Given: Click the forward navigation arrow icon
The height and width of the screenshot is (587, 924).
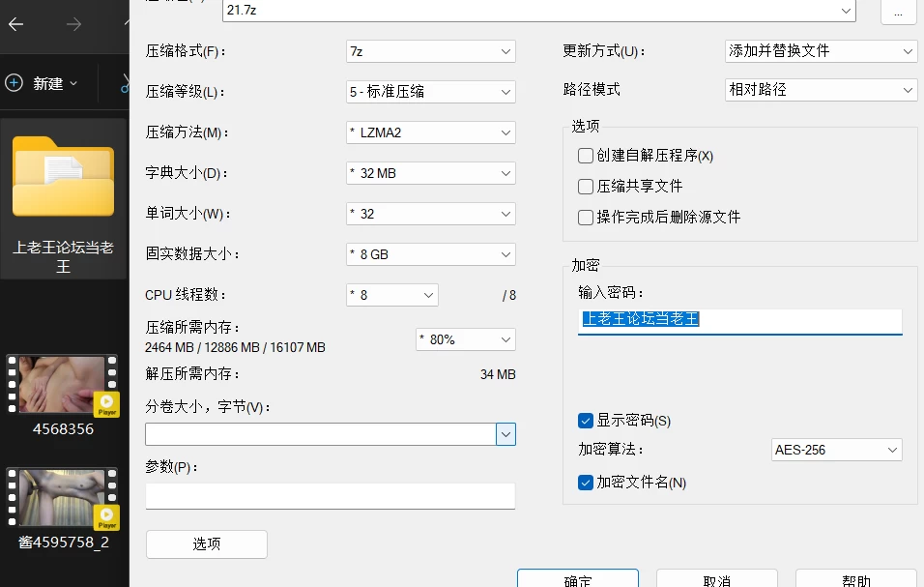Looking at the screenshot, I should 73,24.
